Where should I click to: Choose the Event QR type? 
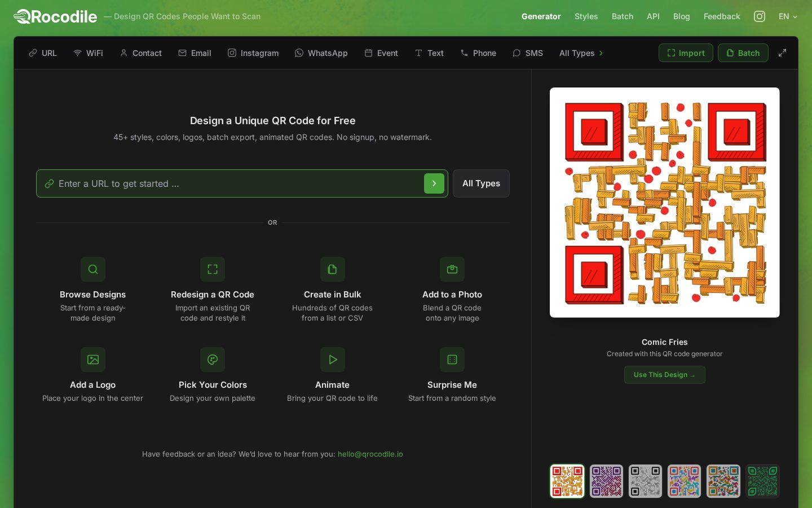[x=381, y=53]
